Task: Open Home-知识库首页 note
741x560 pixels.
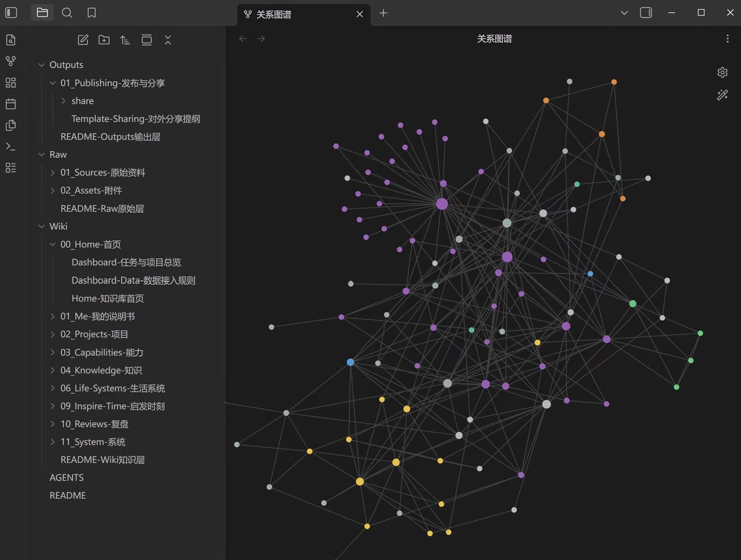Action: (x=108, y=299)
